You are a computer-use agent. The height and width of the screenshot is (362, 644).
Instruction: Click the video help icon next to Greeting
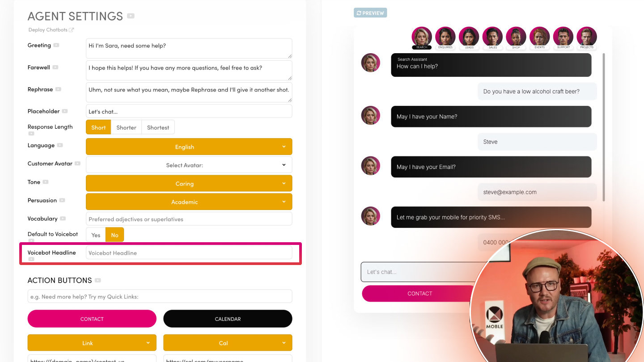pyautogui.click(x=56, y=45)
